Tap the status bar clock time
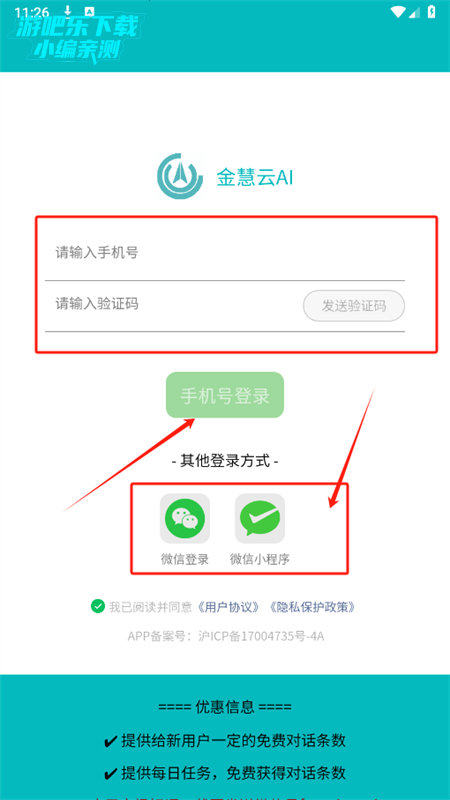Image resolution: width=450 pixels, height=800 pixels. point(32,12)
